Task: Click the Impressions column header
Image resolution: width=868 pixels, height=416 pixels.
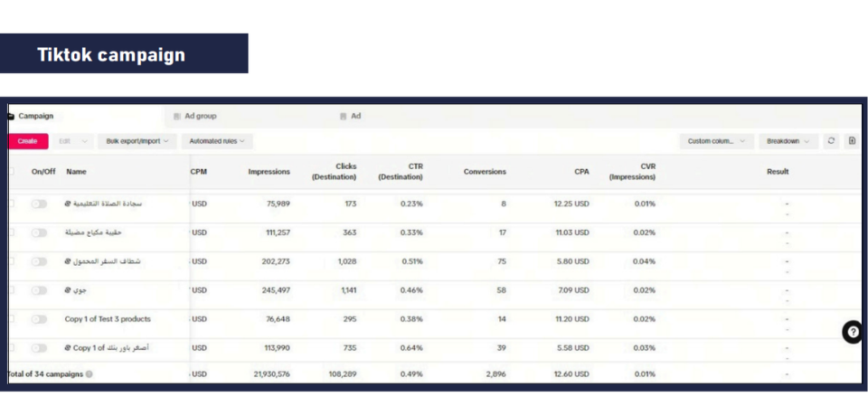Action: click(269, 171)
